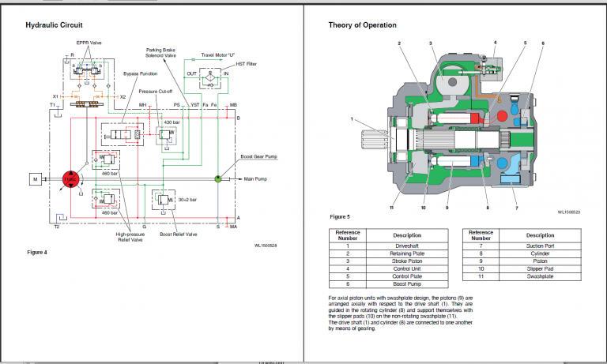Click the upper 460 bar relief valve

coord(106,159)
